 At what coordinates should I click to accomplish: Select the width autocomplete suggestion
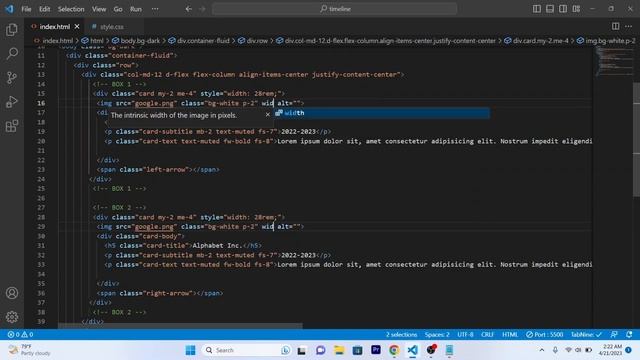[382, 113]
